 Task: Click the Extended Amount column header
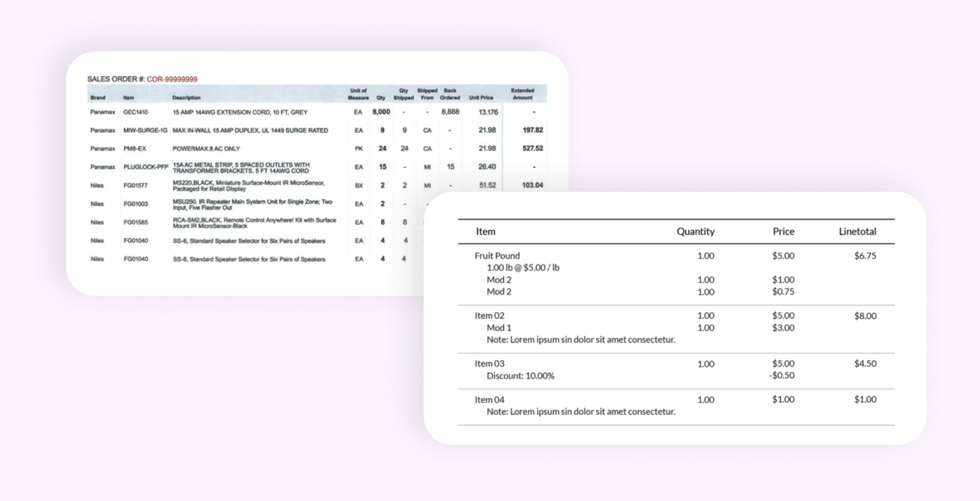(522, 94)
